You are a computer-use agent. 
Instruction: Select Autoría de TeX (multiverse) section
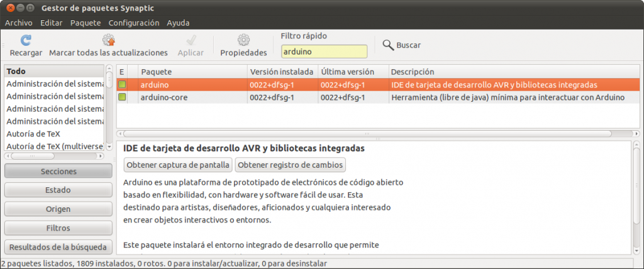[x=54, y=146]
